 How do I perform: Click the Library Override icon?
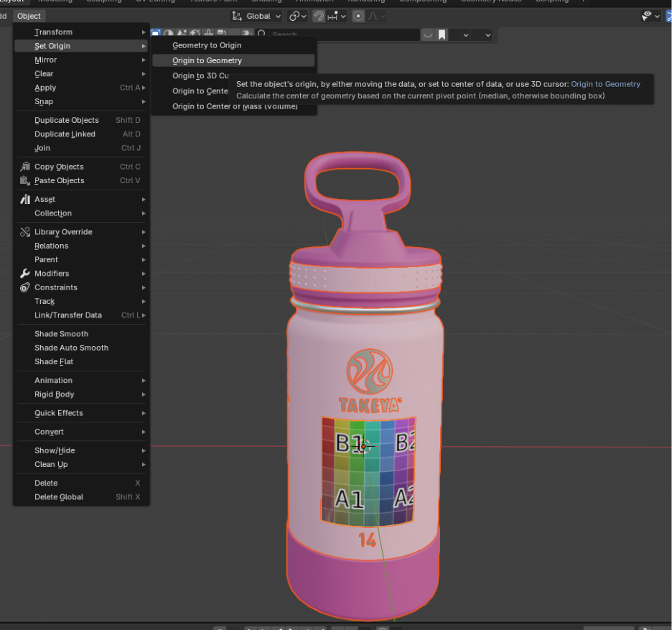tap(25, 232)
